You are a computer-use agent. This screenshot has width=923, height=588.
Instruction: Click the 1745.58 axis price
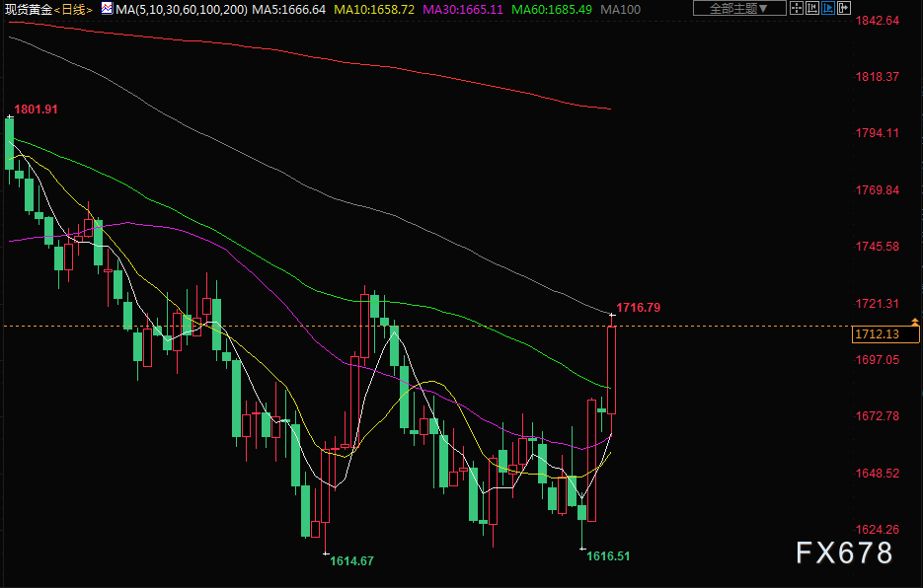[x=877, y=247]
